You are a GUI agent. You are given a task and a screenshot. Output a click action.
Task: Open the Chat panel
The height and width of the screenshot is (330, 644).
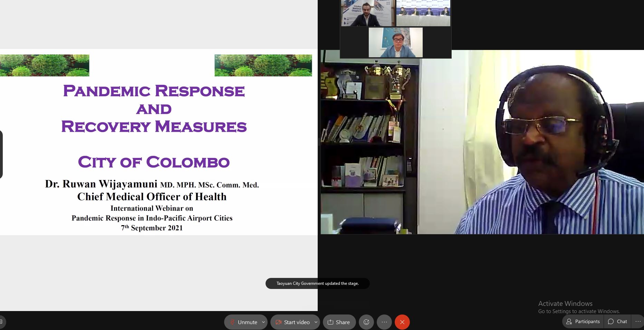pyautogui.click(x=617, y=321)
